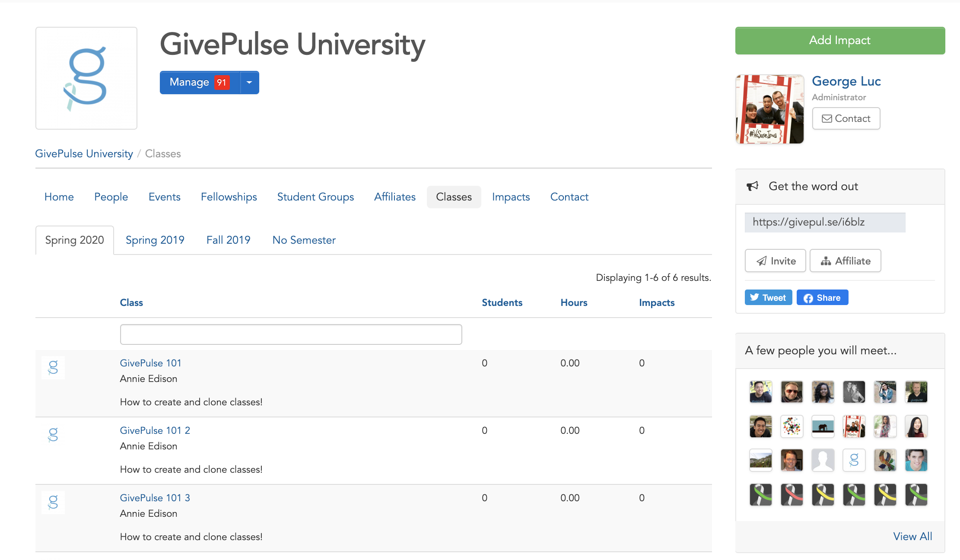Switch to Spring 2019 semester tab
The height and width of the screenshot is (560, 960).
click(155, 240)
